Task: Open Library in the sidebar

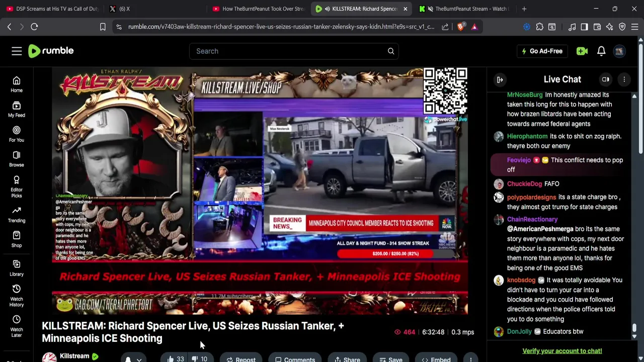Action: (x=17, y=267)
